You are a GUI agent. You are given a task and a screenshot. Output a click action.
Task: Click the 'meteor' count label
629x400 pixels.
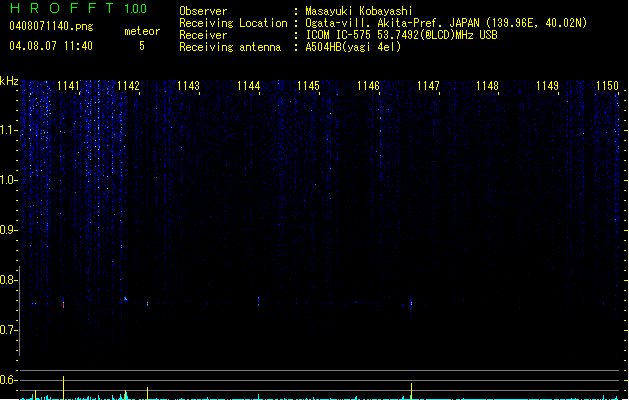(x=142, y=31)
